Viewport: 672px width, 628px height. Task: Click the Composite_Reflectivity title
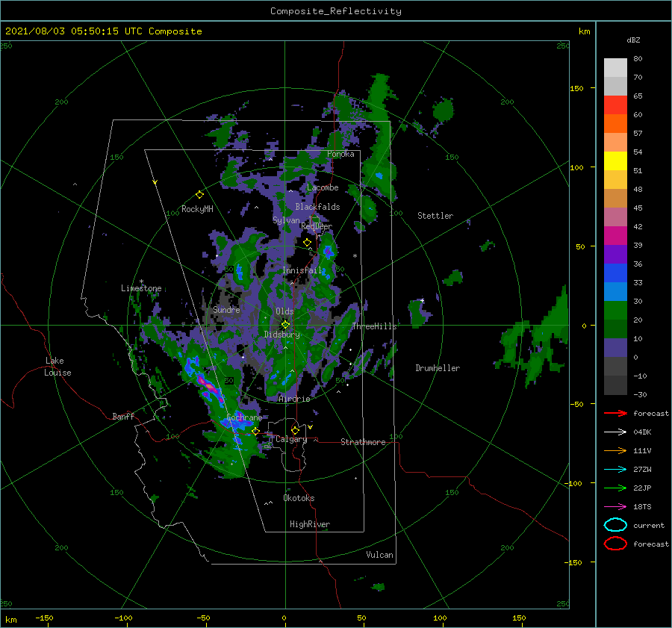point(336,11)
